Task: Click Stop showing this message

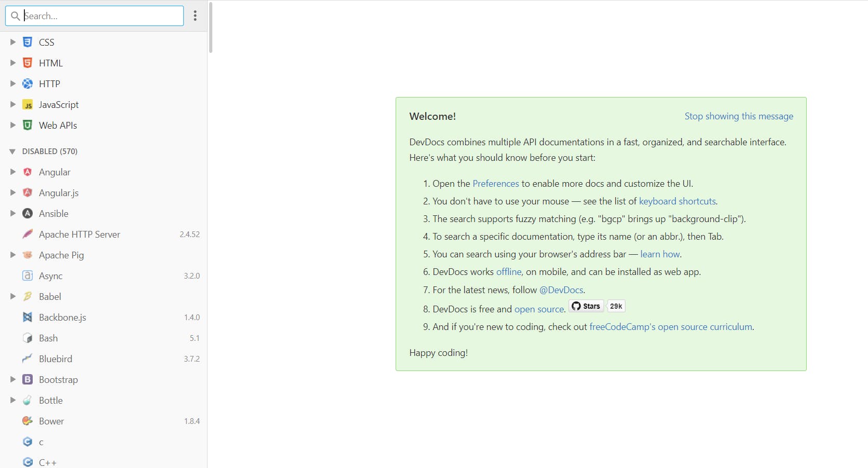Action: 739,116
